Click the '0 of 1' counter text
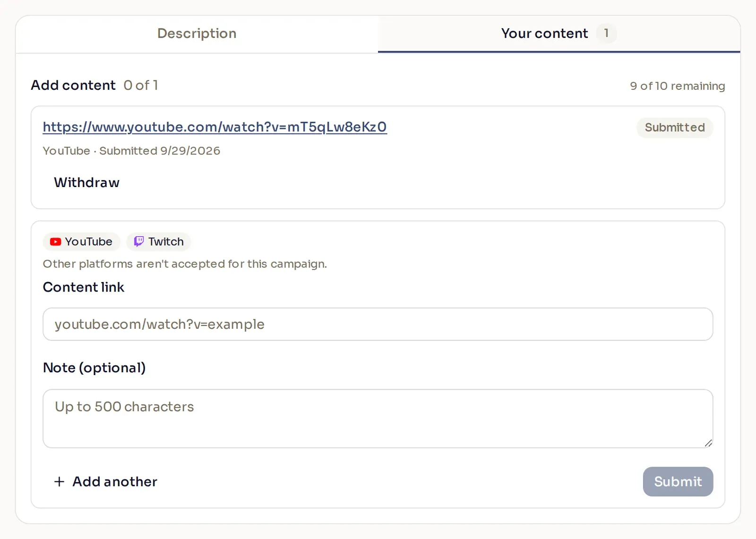This screenshot has height=539, width=756. tap(141, 85)
